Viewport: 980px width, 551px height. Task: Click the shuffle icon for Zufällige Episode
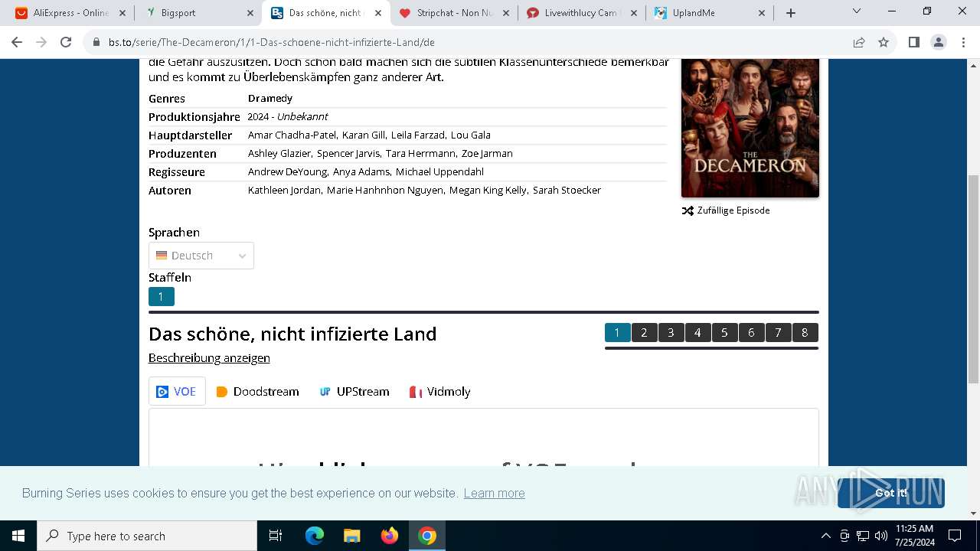click(688, 210)
